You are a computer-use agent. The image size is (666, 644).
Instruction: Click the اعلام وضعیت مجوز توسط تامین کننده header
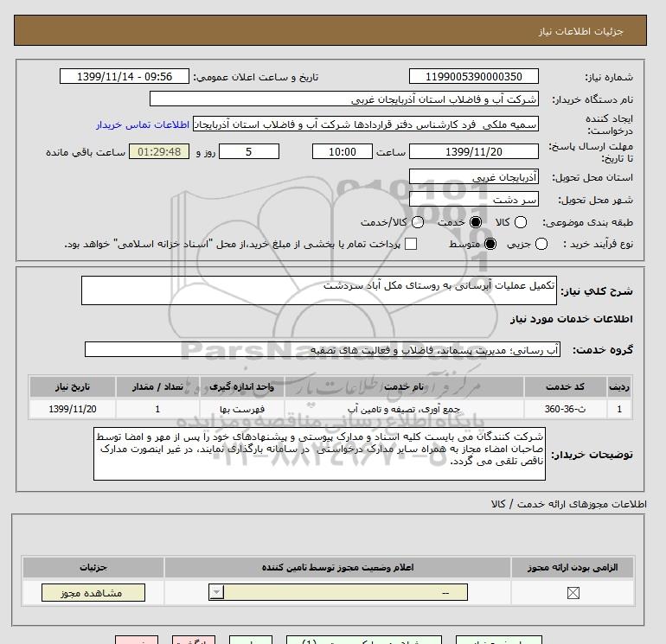tap(337, 567)
